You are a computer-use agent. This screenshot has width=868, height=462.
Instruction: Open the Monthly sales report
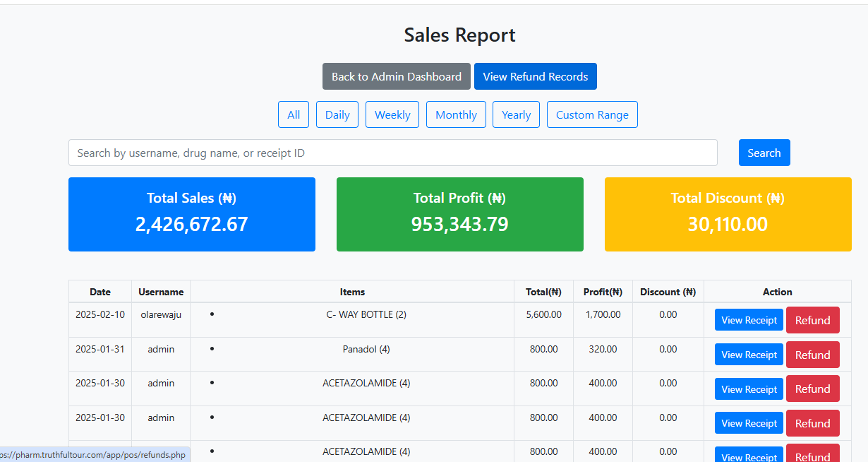(456, 114)
